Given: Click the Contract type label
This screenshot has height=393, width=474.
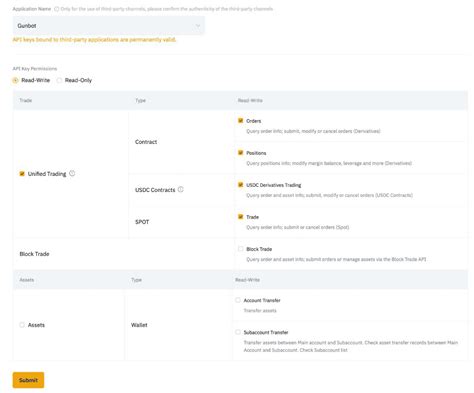Looking at the screenshot, I should pos(146,142).
